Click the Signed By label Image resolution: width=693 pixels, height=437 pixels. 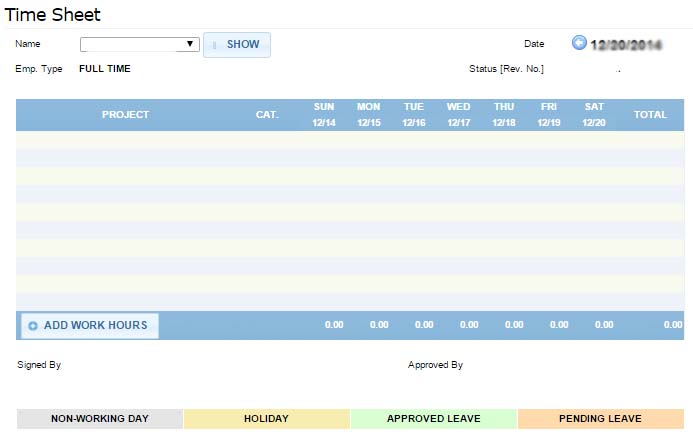[x=39, y=365]
